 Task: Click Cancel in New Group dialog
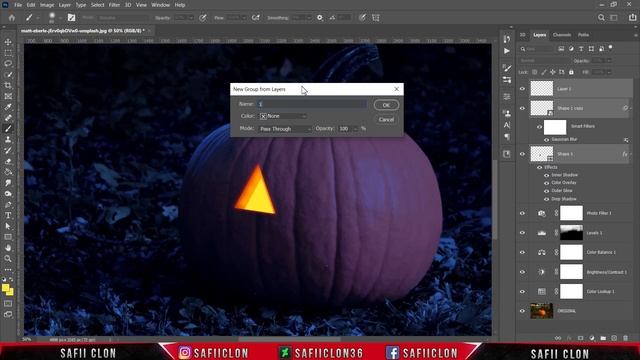tap(386, 120)
